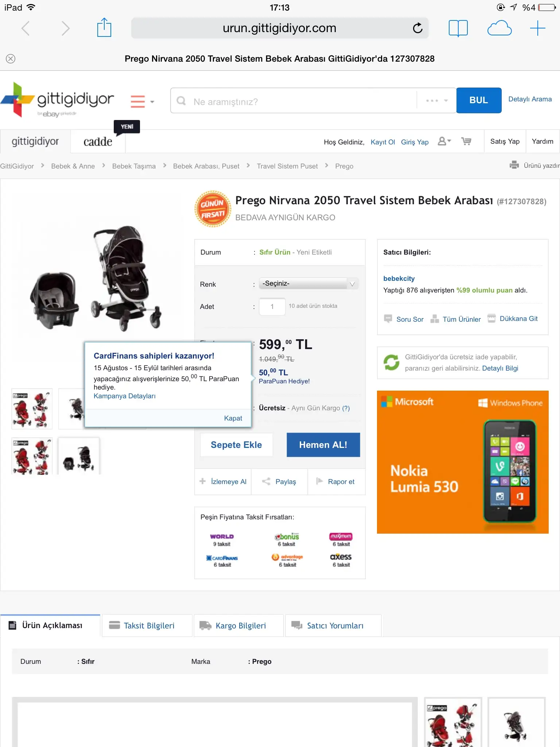Open the hamburger categories menu
This screenshot has height=747, width=560.
click(142, 101)
